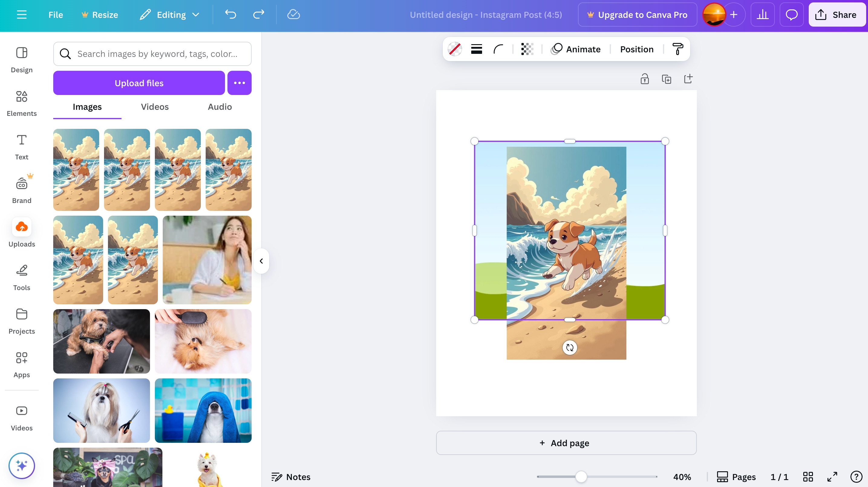This screenshot has width=868, height=487.
Task: Toggle grid view of pages
Action: coord(808,476)
